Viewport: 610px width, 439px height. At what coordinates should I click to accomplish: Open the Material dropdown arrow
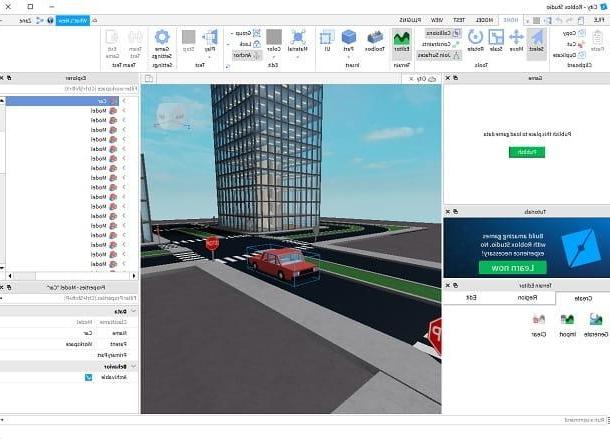click(x=298, y=57)
